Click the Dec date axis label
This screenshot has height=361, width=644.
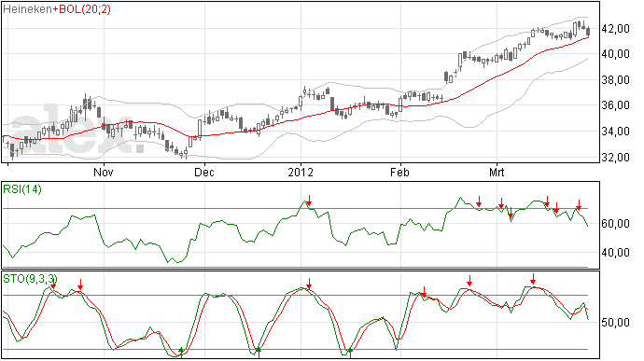tap(204, 172)
